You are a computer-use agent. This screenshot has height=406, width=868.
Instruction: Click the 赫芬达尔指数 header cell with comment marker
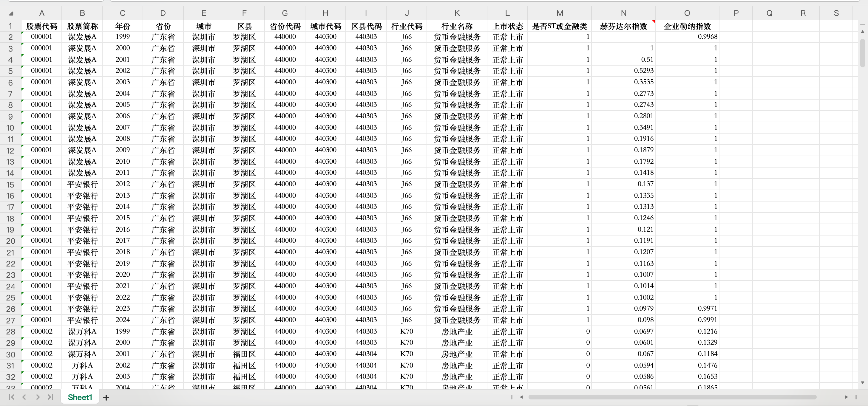tap(623, 26)
